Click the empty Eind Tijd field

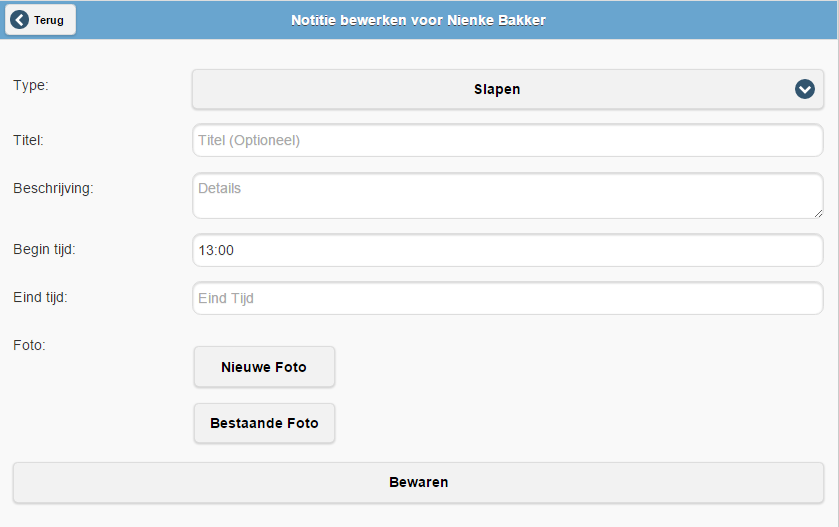507,298
